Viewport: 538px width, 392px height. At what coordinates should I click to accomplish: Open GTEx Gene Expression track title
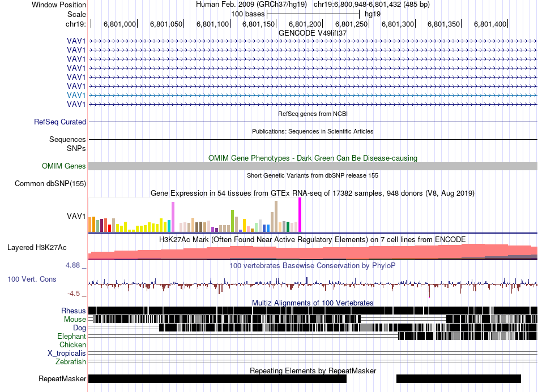[x=313, y=193]
